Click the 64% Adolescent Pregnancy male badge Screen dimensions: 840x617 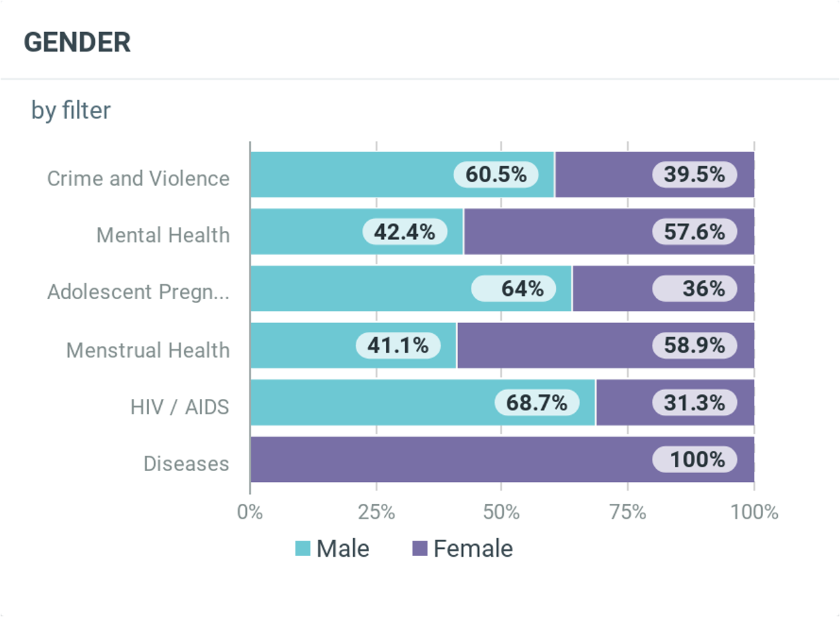pyautogui.click(x=513, y=289)
